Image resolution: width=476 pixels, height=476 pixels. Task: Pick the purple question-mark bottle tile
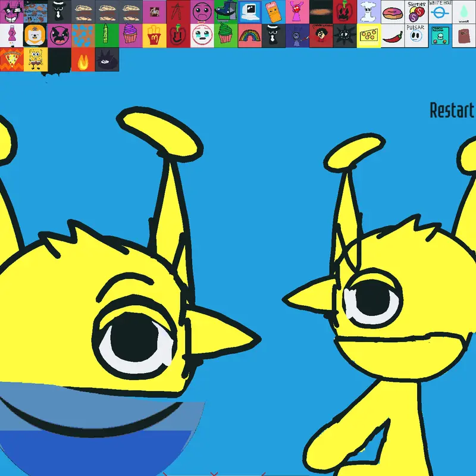[11, 36]
